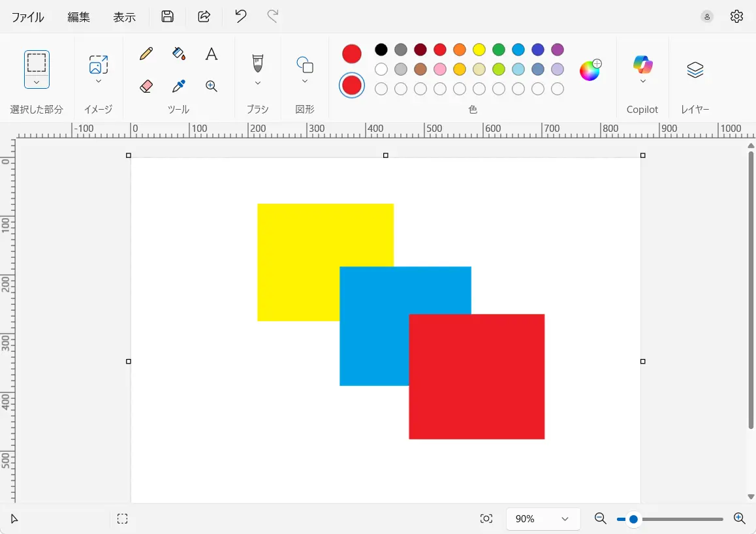The height and width of the screenshot is (534, 756).
Task: Expand the Image options chevron
Action: click(99, 81)
